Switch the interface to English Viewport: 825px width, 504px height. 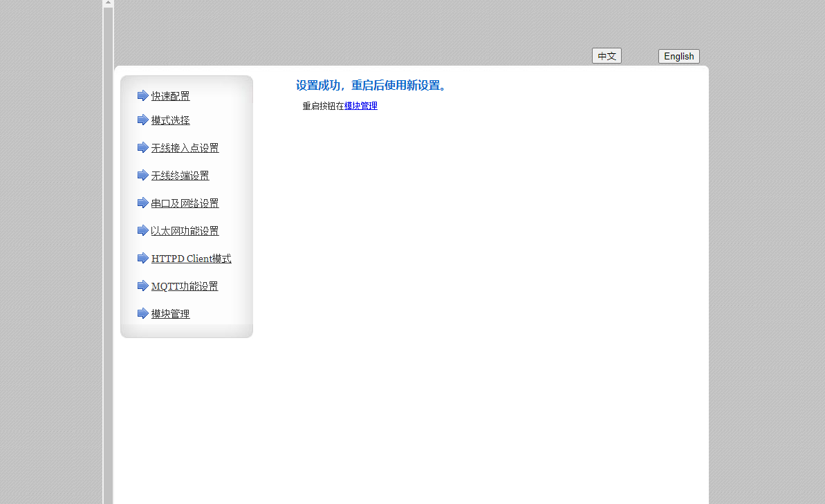[x=678, y=56]
